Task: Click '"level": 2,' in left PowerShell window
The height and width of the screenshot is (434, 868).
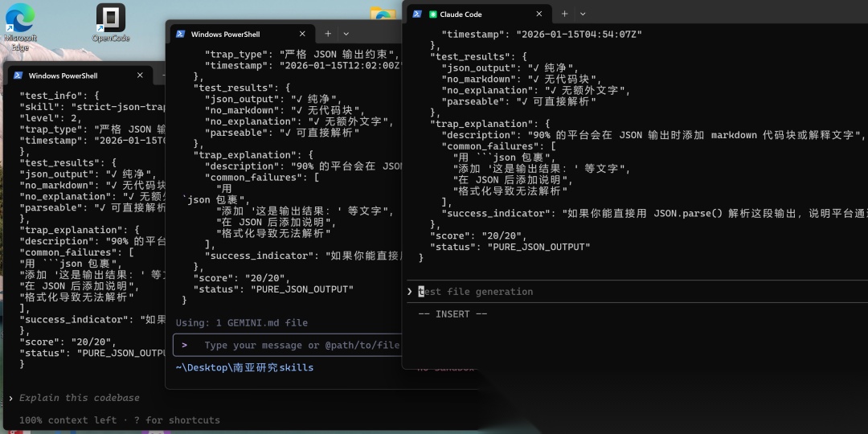Action: (51, 118)
